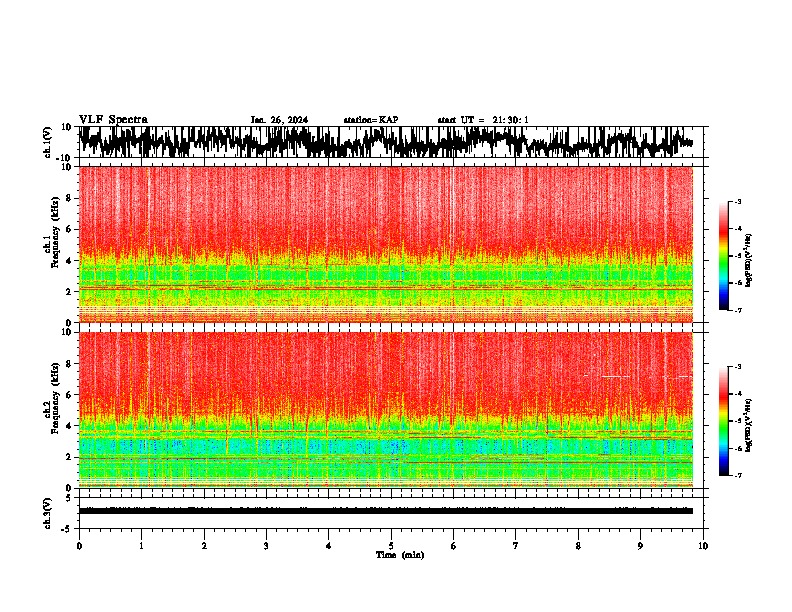Image resolution: width=792 pixels, height=612 pixels.
Task: Click inside the ch.1 spectrogram panel
Action: [385, 244]
